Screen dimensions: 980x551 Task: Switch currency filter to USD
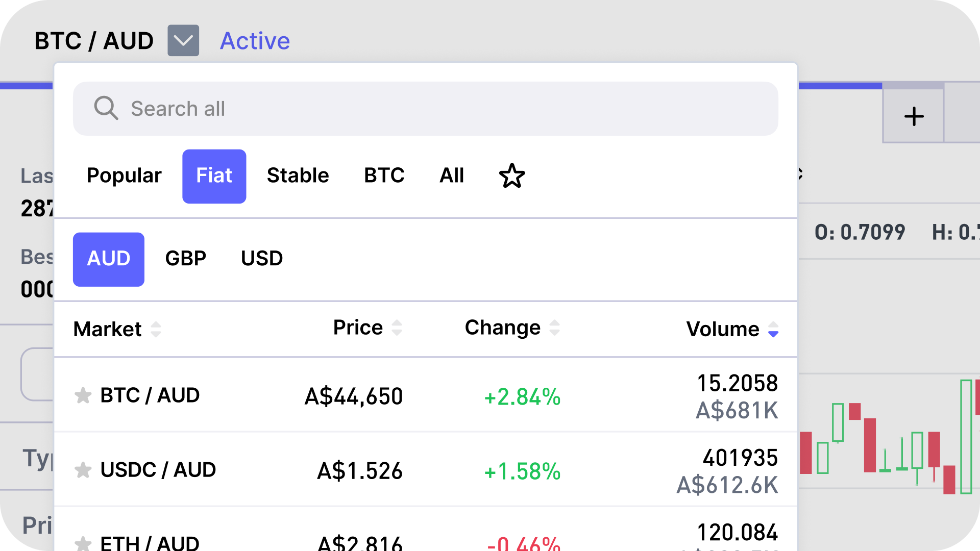(262, 259)
